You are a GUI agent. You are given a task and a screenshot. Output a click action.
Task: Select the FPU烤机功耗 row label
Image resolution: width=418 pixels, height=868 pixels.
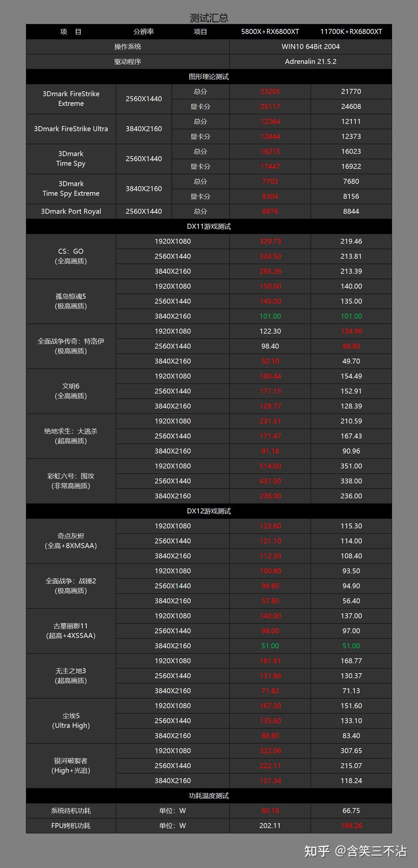(71, 825)
